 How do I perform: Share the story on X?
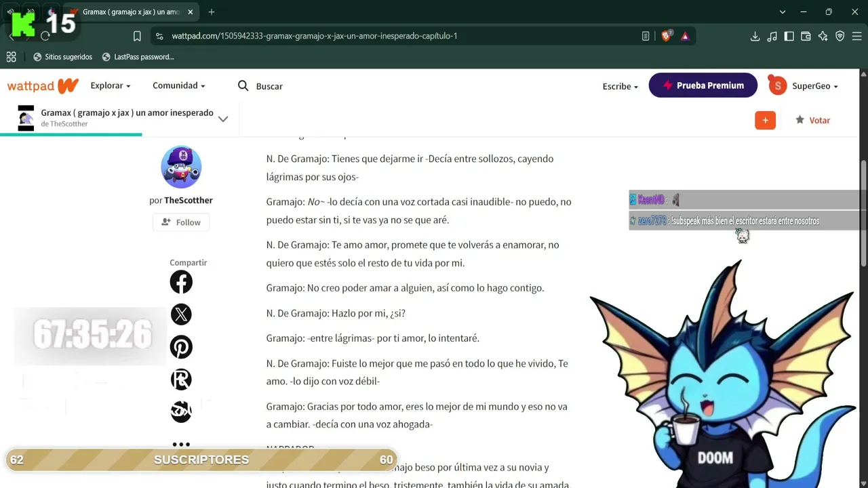[x=181, y=314]
